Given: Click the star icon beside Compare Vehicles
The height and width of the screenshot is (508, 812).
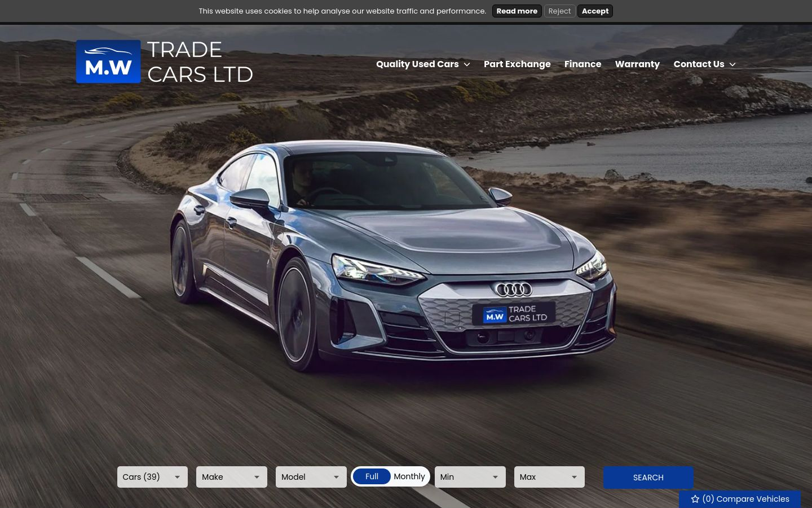Looking at the screenshot, I should pyautogui.click(x=695, y=499).
